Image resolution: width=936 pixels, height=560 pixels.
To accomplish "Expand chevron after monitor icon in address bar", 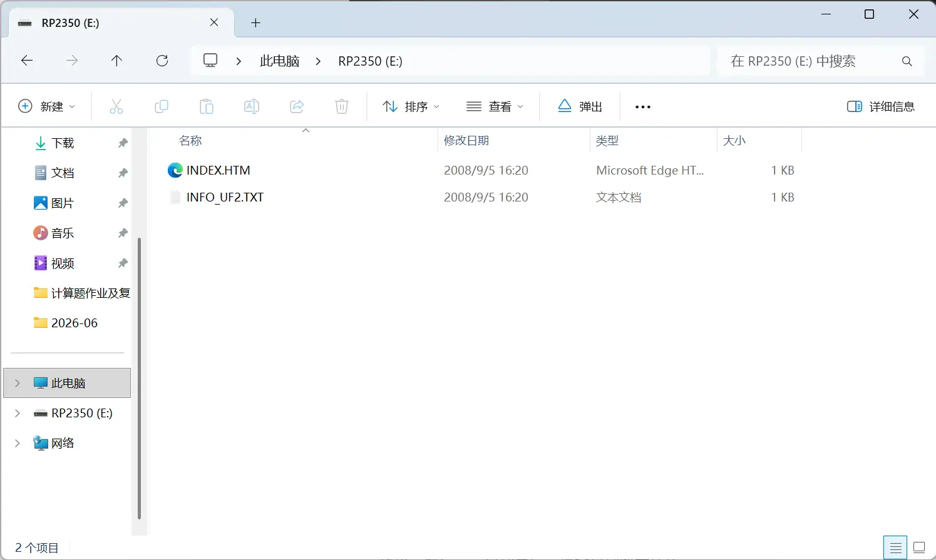I will click(239, 61).
